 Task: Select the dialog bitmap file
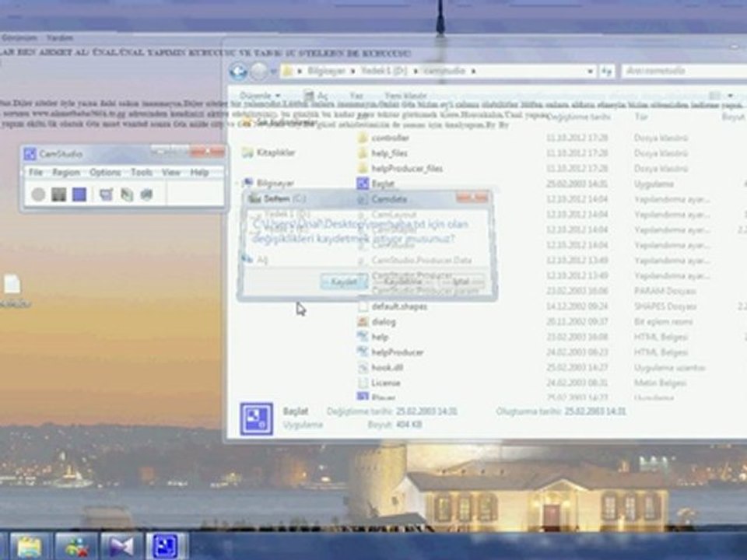click(377, 322)
